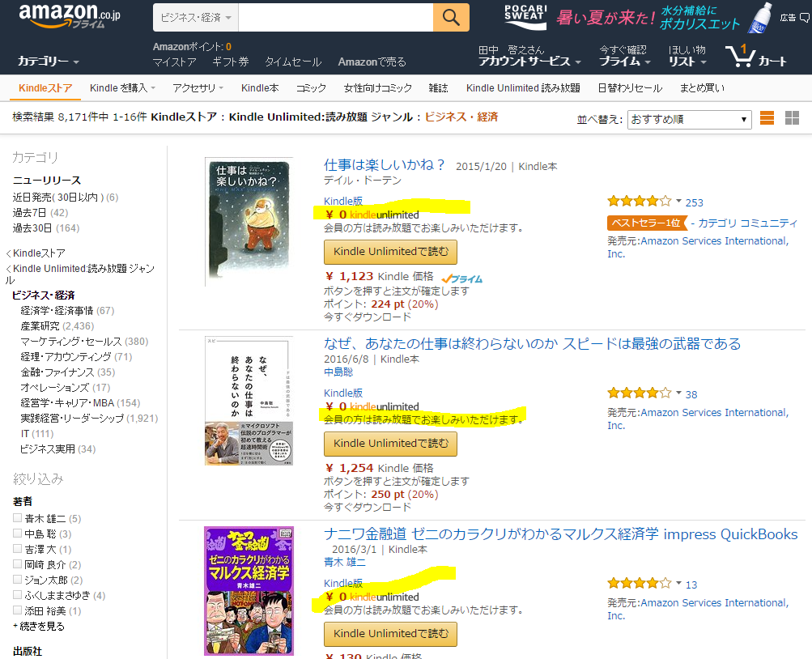The height and width of the screenshot is (659, 812).
Task: Click the Pocari Sweat ad banner
Action: pyautogui.click(x=638, y=18)
